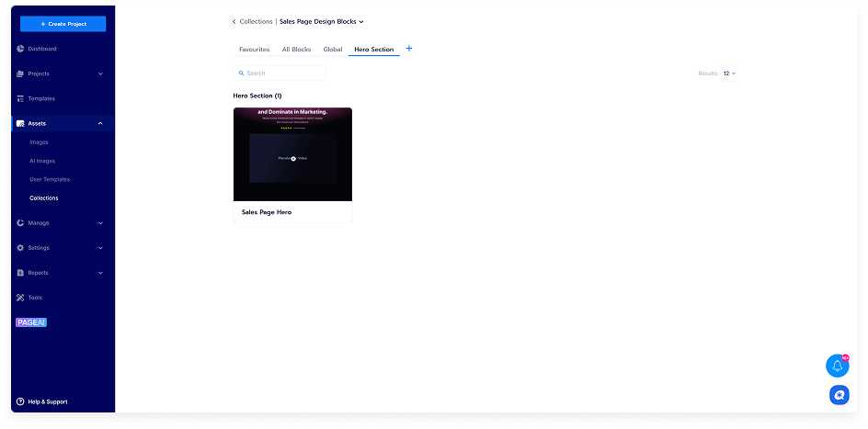Open the notifications bell
Image resolution: width=868 pixels, height=429 pixels.
(x=837, y=366)
